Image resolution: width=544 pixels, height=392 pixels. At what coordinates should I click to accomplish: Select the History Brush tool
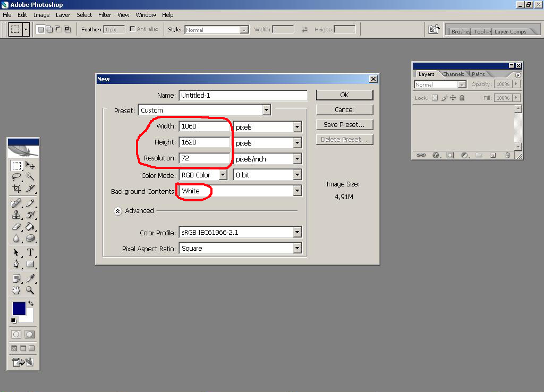tap(30, 215)
